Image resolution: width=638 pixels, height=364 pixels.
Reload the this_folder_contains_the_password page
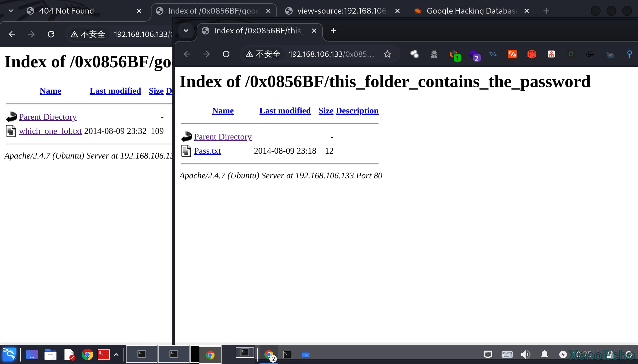pos(226,54)
